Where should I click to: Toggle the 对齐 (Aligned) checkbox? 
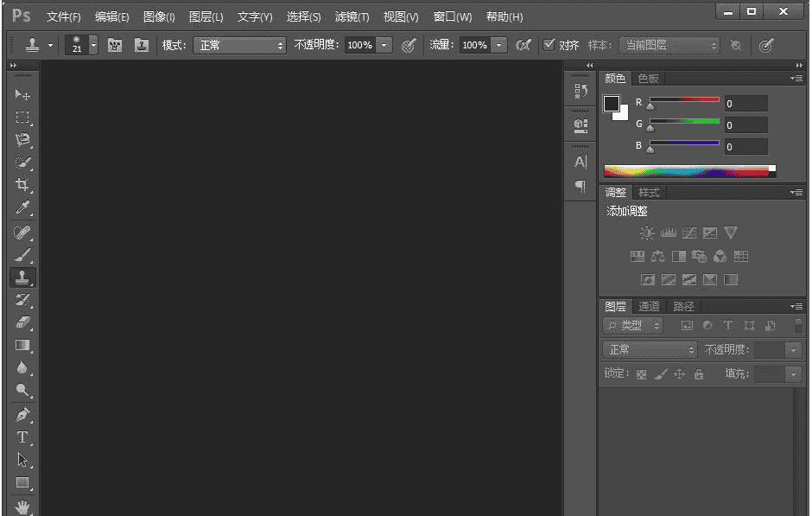click(549, 45)
